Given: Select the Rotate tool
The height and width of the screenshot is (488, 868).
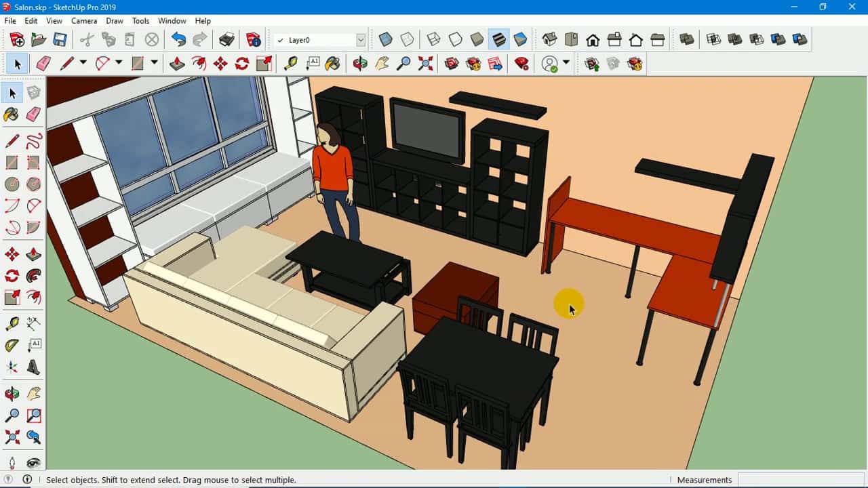Looking at the screenshot, I should (x=241, y=63).
